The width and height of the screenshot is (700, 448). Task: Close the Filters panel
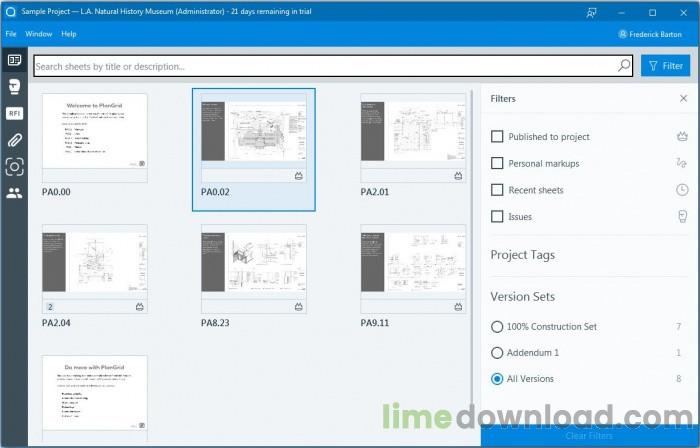point(683,98)
